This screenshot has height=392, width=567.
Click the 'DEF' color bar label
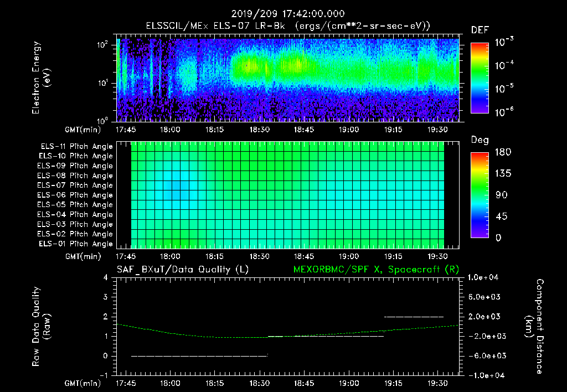(x=480, y=30)
